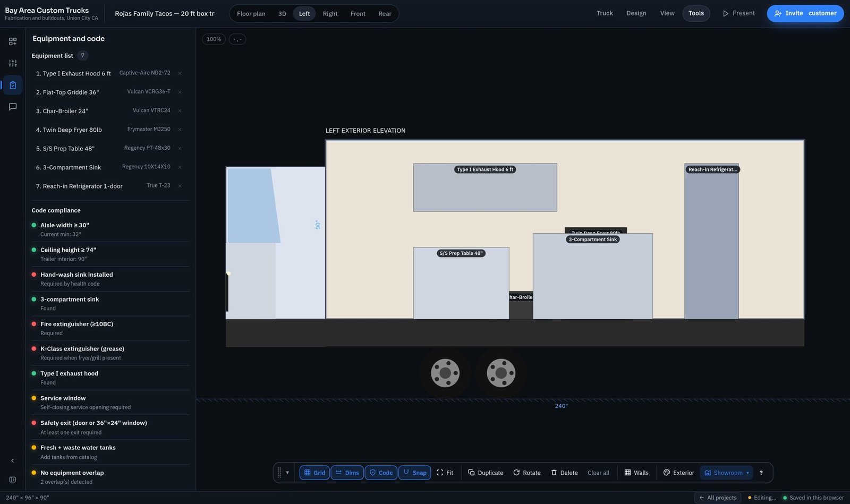Open the catalog icon in the left sidebar
The image size is (850, 504).
pyautogui.click(x=13, y=41)
